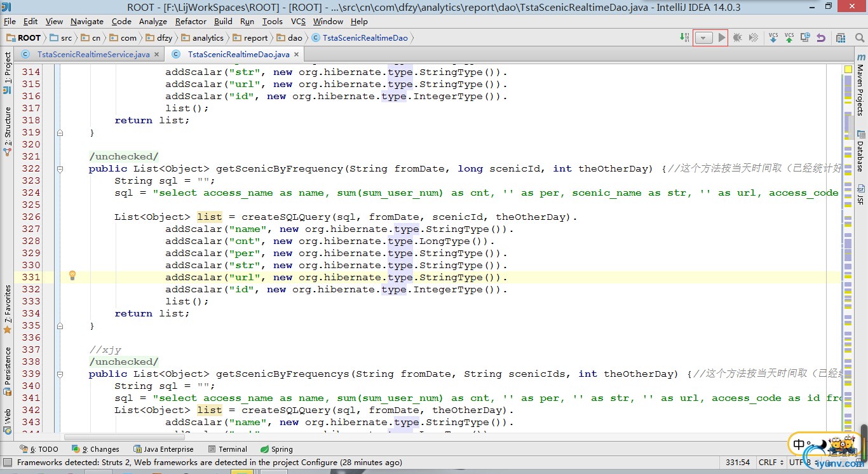The height and width of the screenshot is (474, 868).
Task: Open the Project tool window
Action: (x=7, y=72)
